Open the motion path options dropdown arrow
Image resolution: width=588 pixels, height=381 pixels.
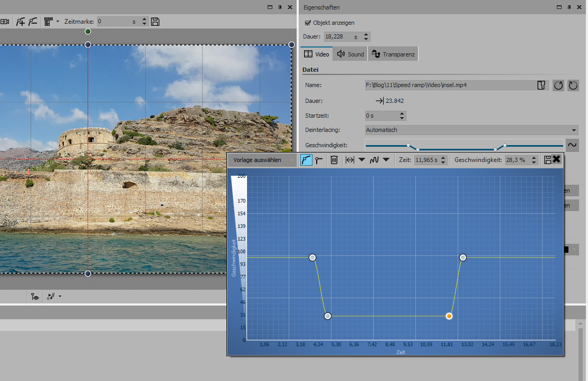point(60,297)
